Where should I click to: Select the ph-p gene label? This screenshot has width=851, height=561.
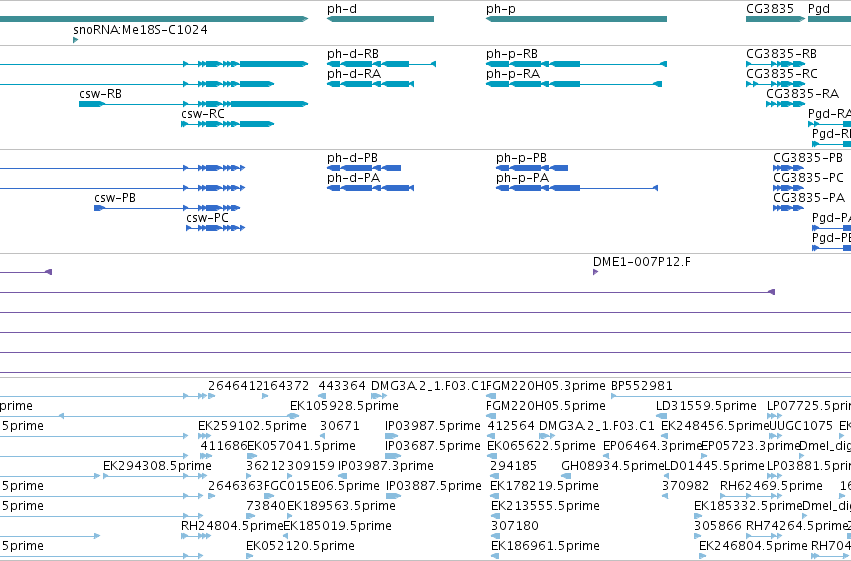[x=500, y=9]
